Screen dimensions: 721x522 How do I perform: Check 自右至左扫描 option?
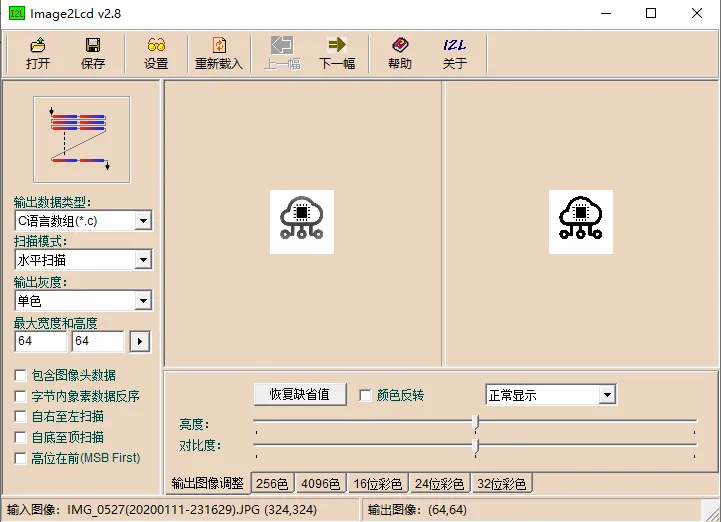(20, 417)
